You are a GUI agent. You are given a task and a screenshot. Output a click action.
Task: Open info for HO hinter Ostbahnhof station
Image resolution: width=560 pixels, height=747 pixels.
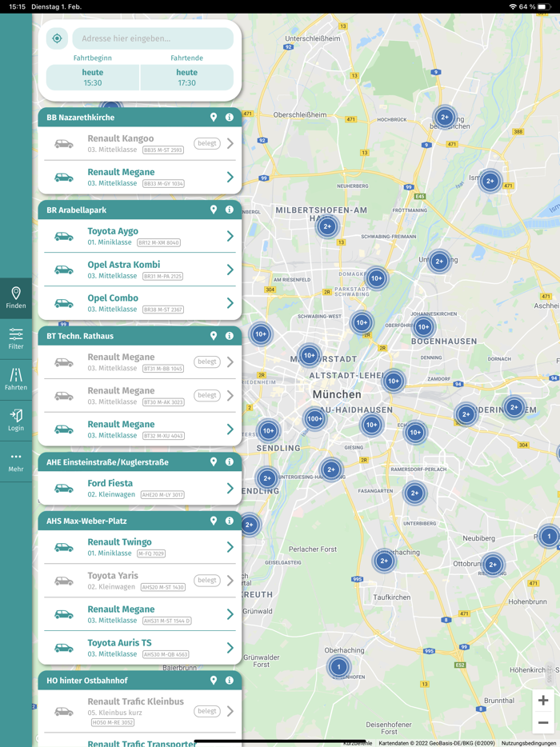coord(230,681)
